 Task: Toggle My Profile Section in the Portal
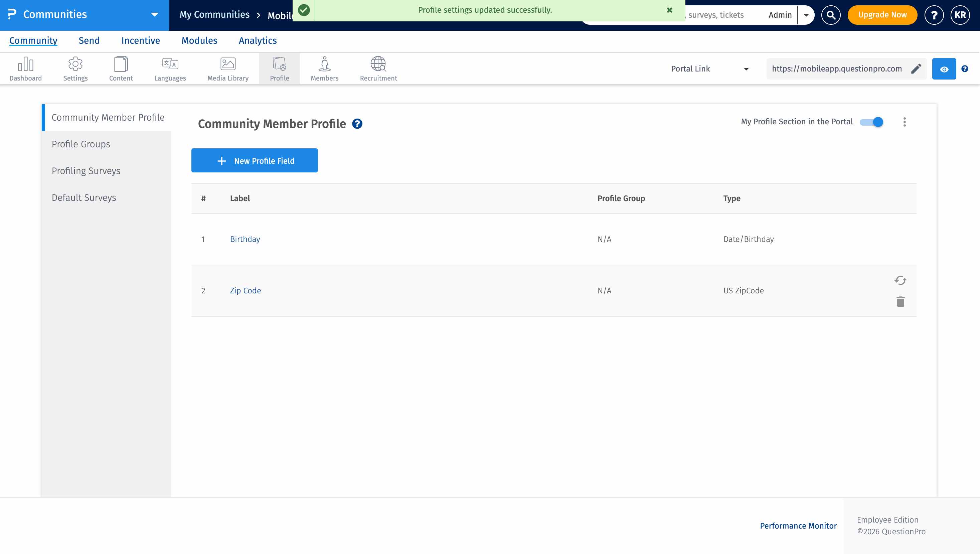[871, 122]
